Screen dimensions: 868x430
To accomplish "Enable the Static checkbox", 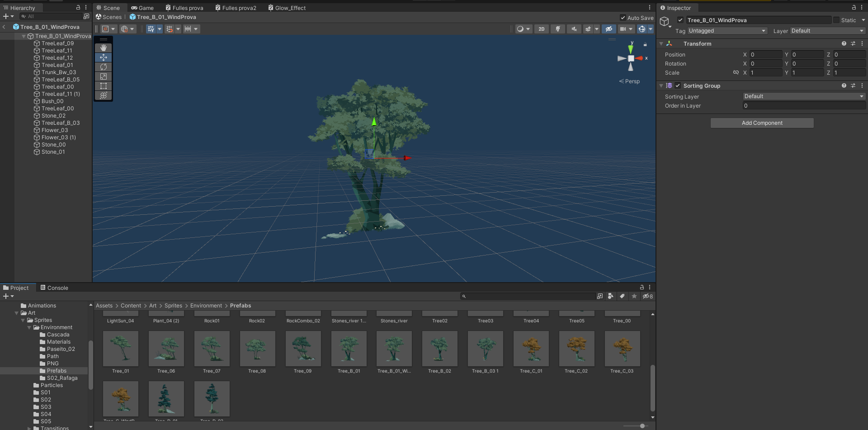I will 836,20.
